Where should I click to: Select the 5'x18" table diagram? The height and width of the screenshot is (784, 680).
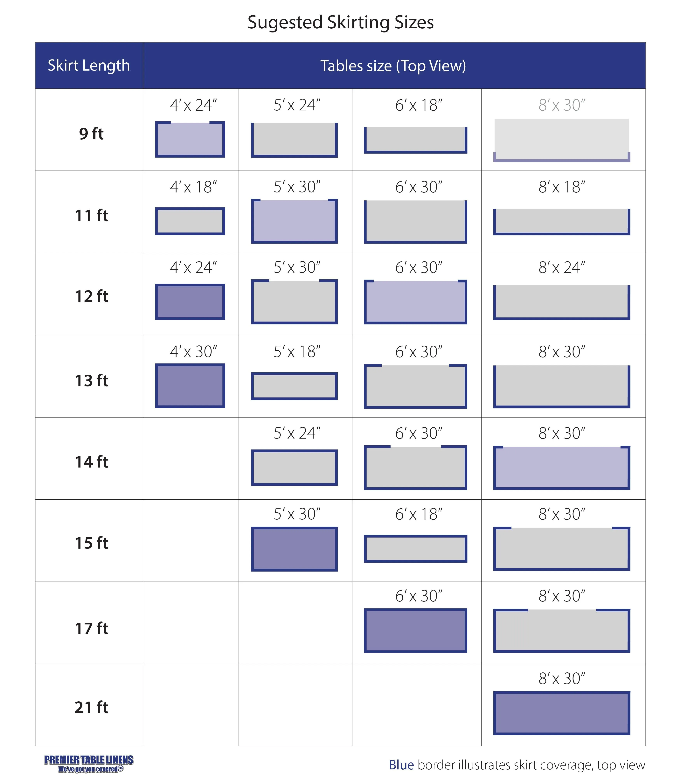pyautogui.click(x=294, y=386)
